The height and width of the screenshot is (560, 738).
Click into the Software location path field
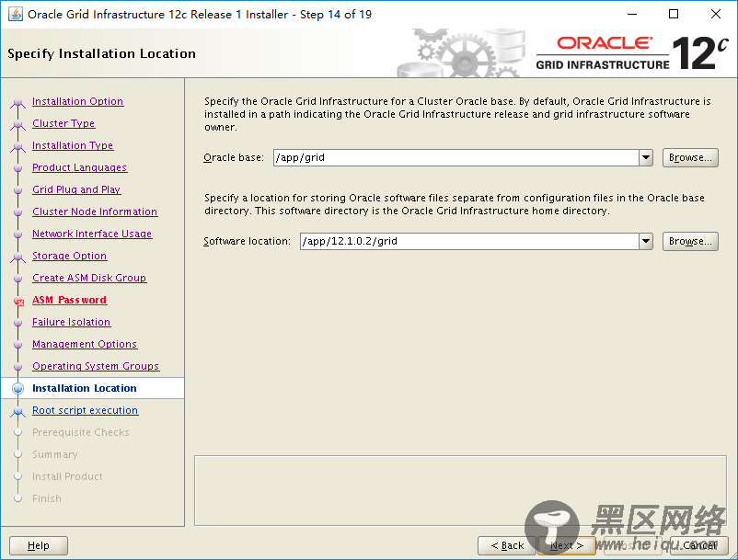(x=469, y=241)
